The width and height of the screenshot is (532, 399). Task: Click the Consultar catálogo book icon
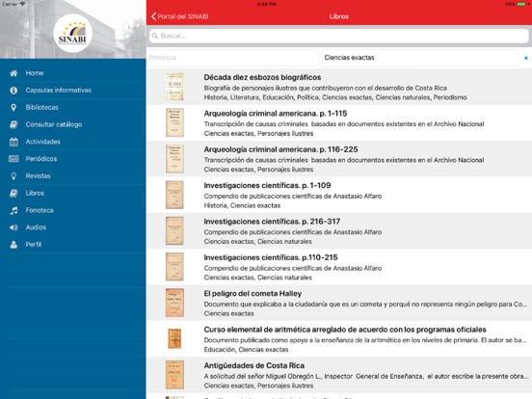[13, 124]
